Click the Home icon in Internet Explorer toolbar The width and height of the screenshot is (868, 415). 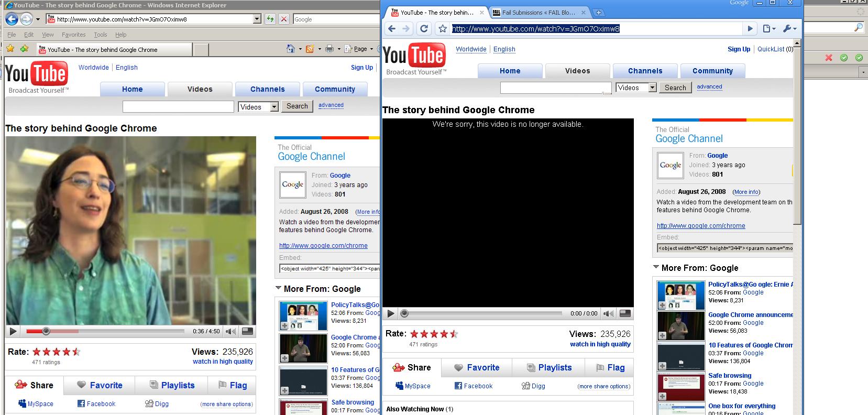291,49
